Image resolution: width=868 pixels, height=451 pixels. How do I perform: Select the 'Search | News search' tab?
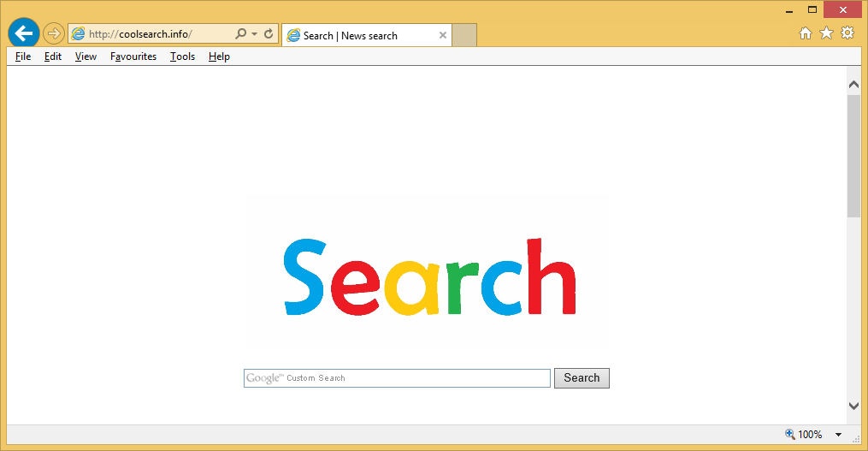coord(367,35)
